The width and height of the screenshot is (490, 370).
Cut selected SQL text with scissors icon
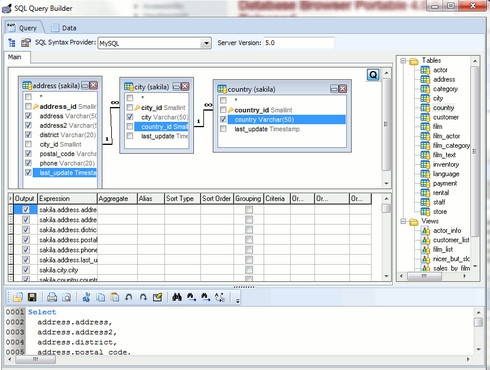[x=86, y=297]
